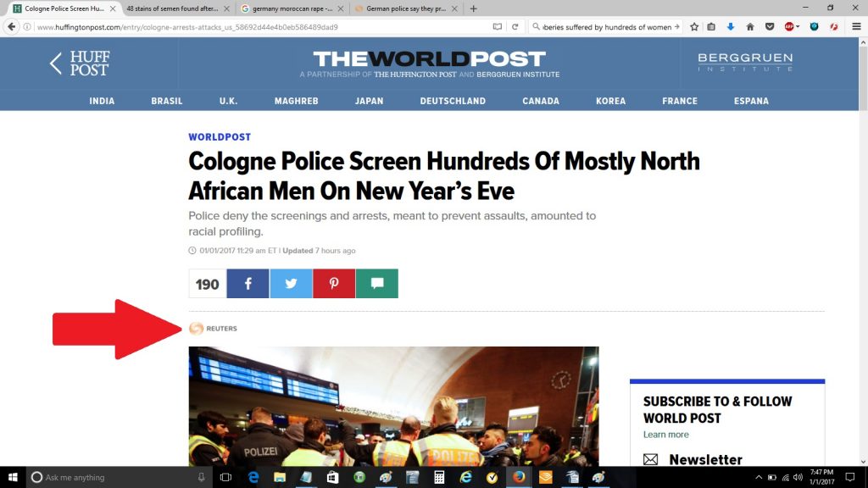Close the German police say tab
The image size is (868, 488).
(x=454, y=8)
